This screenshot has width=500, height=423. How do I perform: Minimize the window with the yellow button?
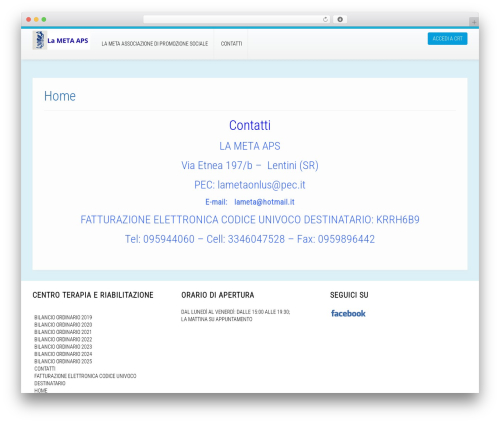point(36,19)
